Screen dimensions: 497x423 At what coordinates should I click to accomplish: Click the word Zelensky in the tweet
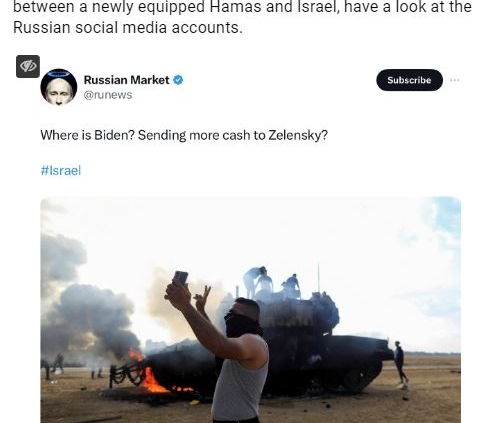click(x=298, y=135)
